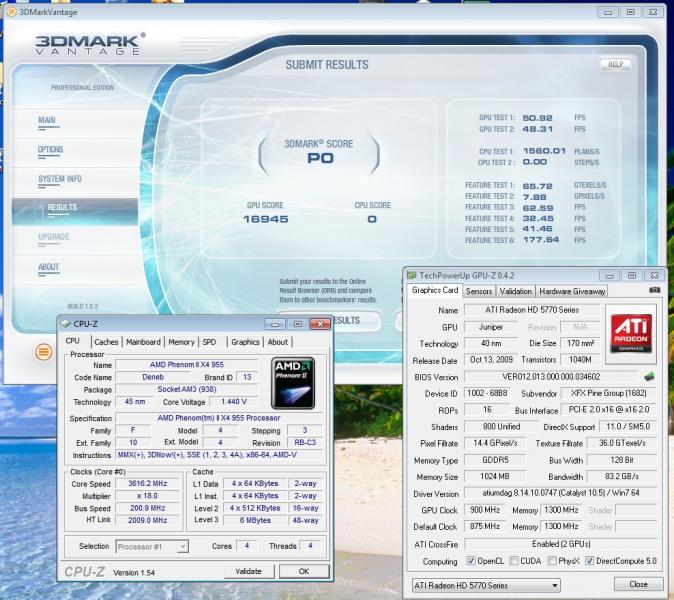
Task: Open the About tab in CPU-Z
Action: click(278, 342)
